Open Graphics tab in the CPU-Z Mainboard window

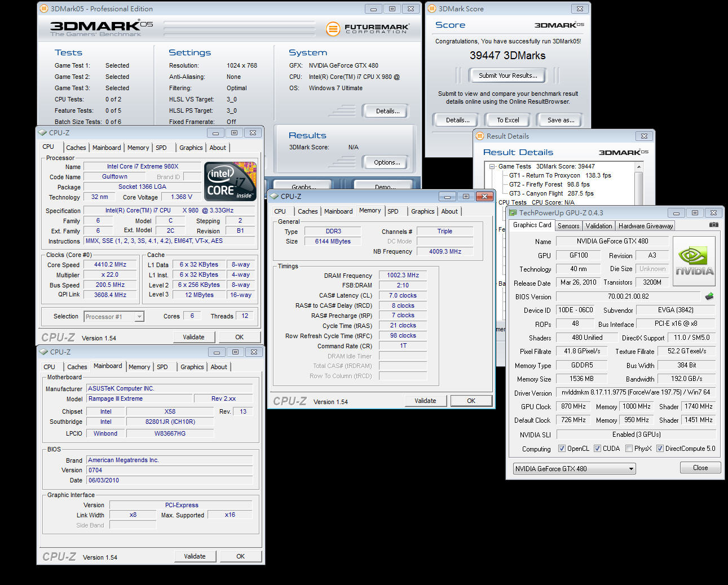pos(192,367)
